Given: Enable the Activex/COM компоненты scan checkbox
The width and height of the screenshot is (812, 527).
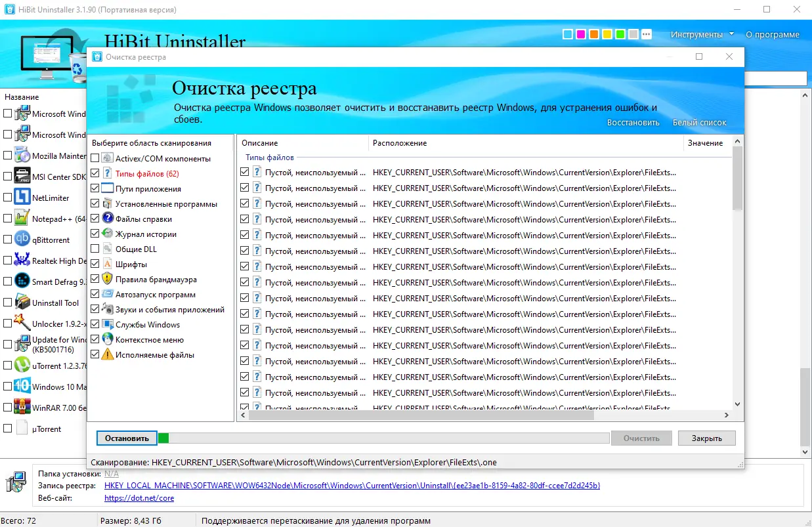Looking at the screenshot, I should 95,159.
